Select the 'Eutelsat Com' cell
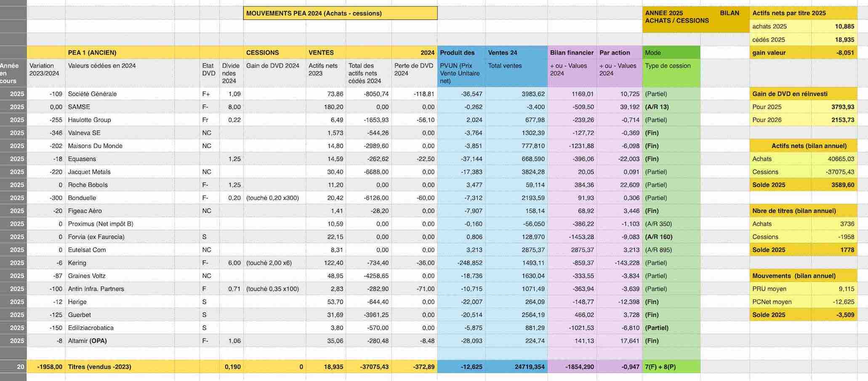This screenshot has width=868, height=381. point(120,250)
